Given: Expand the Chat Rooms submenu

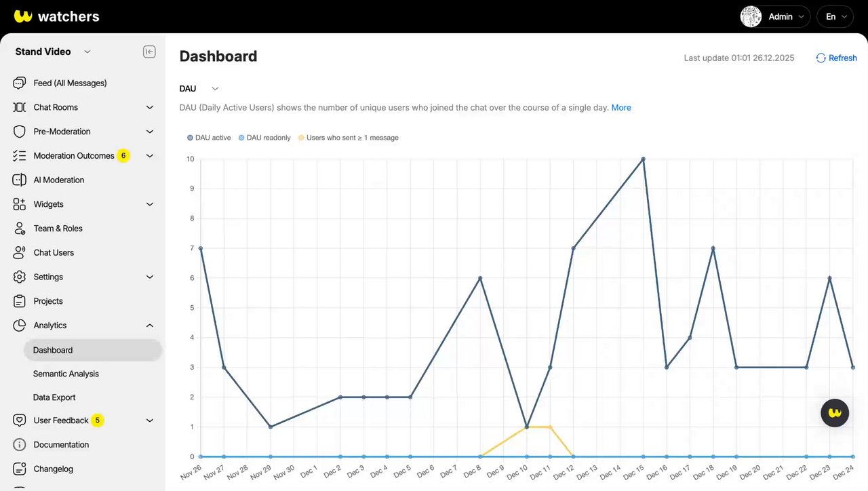Looking at the screenshot, I should pos(150,107).
